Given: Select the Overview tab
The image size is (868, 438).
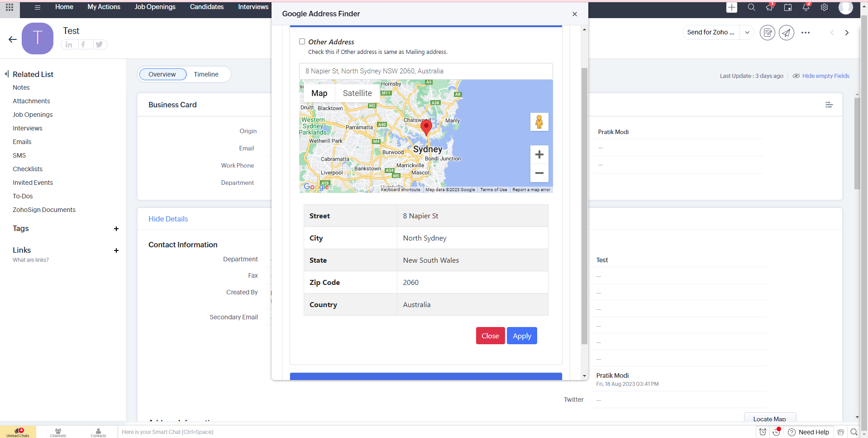Looking at the screenshot, I should click(162, 74).
